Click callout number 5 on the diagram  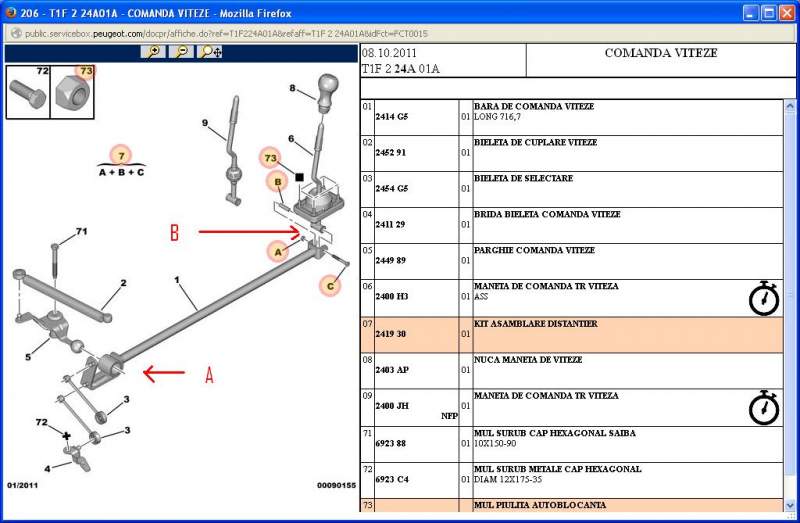point(28,357)
